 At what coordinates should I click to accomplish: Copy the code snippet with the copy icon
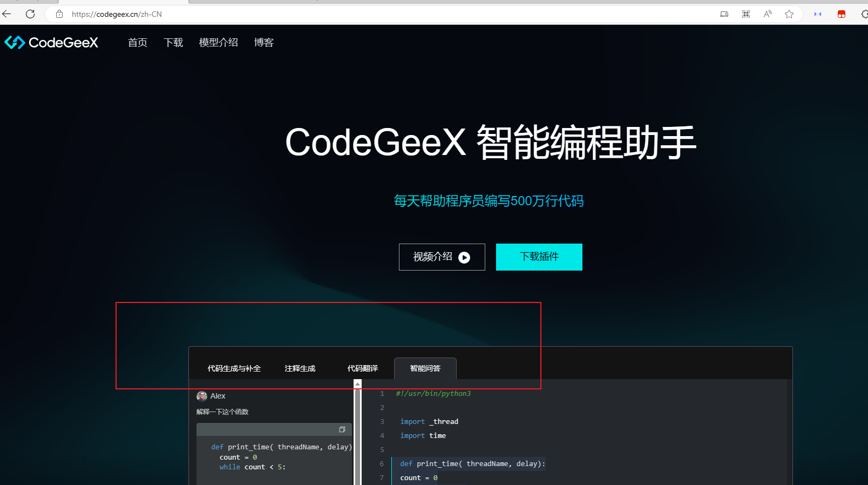(342, 429)
